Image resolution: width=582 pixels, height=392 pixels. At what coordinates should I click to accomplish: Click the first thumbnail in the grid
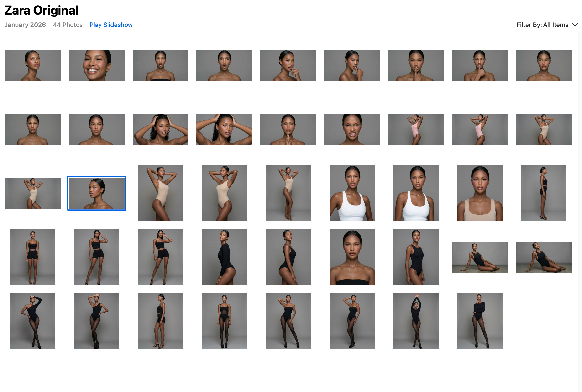click(32, 65)
